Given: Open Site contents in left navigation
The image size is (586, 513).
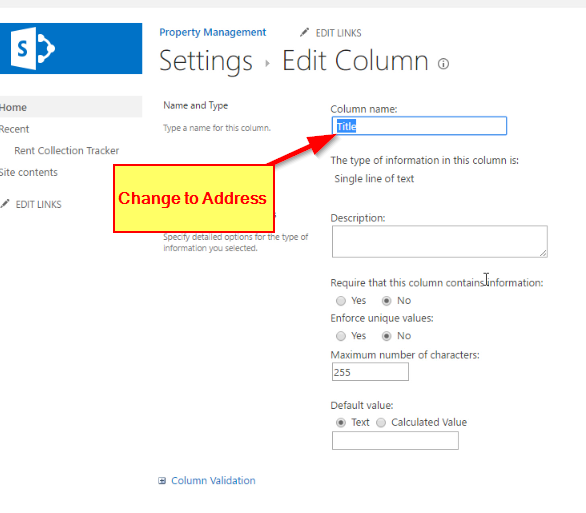Looking at the screenshot, I should coord(29,172).
